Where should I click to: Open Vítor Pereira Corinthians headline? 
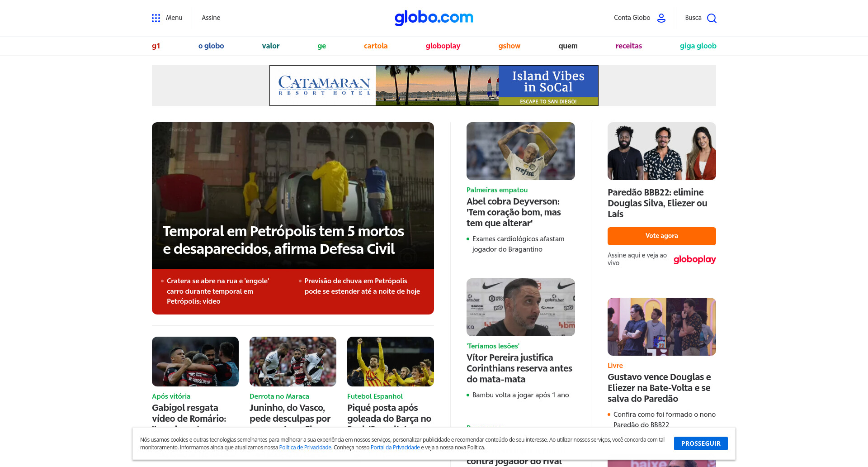[519, 368]
